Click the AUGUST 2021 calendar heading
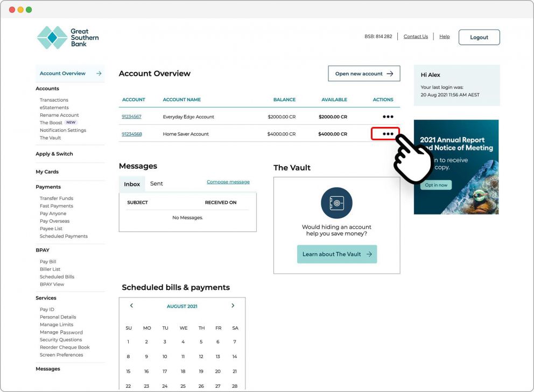The width and height of the screenshot is (534, 392). [x=182, y=307]
